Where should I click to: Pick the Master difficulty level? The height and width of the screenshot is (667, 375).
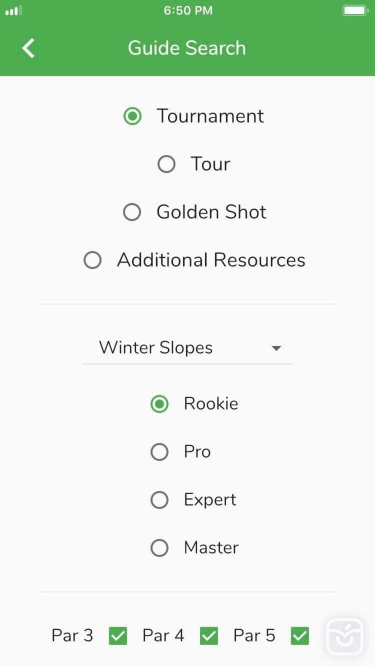point(159,548)
